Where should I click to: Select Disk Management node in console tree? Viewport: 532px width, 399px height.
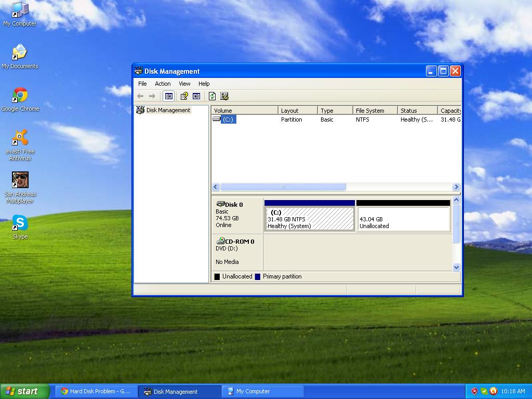coord(168,110)
